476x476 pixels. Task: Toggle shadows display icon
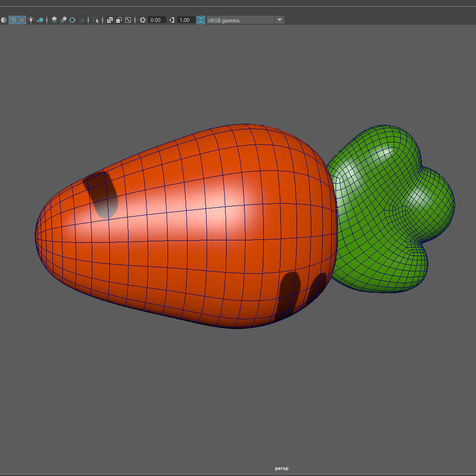(x=40, y=20)
